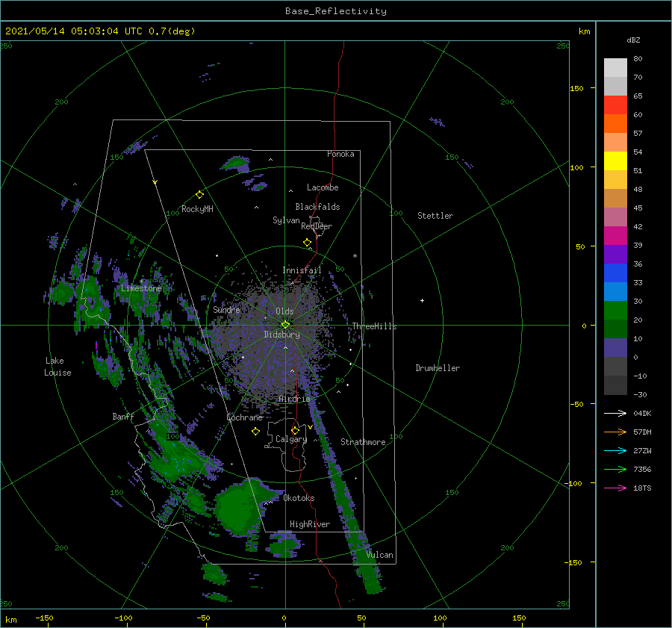The width and height of the screenshot is (672, 628).
Task: Click the white plus marker south of Stettler
Action: pyautogui.click(x=422, y=300)
